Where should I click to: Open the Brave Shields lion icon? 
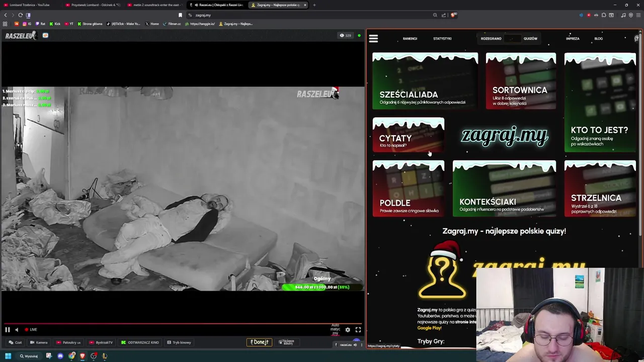point(453,15)
